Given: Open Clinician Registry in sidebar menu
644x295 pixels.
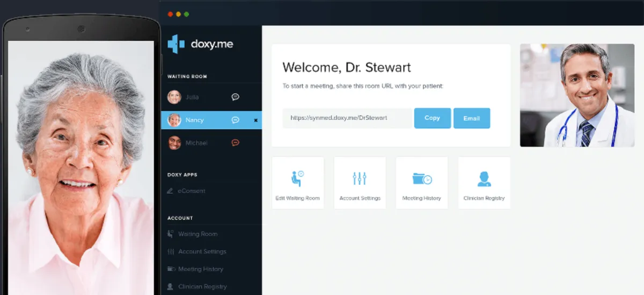Looking at the screenshot, I should click(x=202, y=286).
